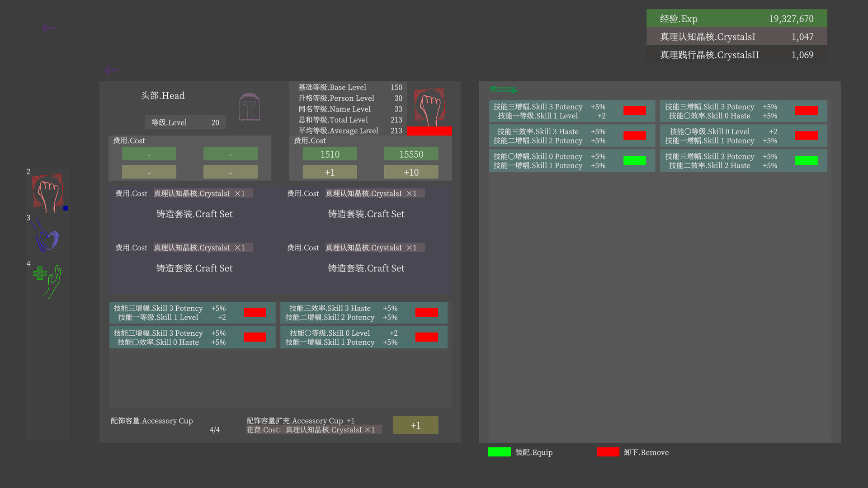Click the helmet icon beside Head title
This screenshot has width=868, height=488.
(249, 108)
